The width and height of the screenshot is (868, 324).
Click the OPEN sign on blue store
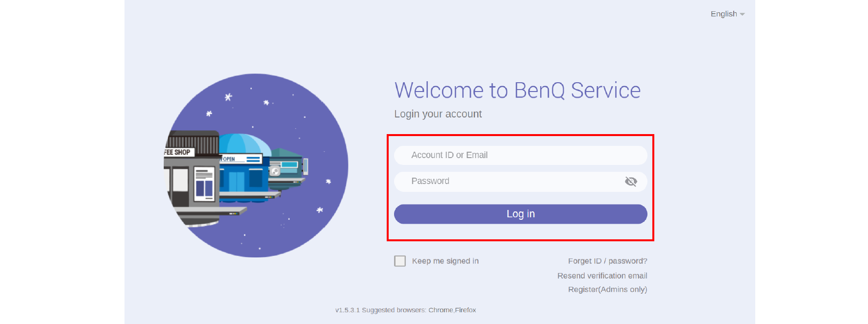tap(229, 159)
